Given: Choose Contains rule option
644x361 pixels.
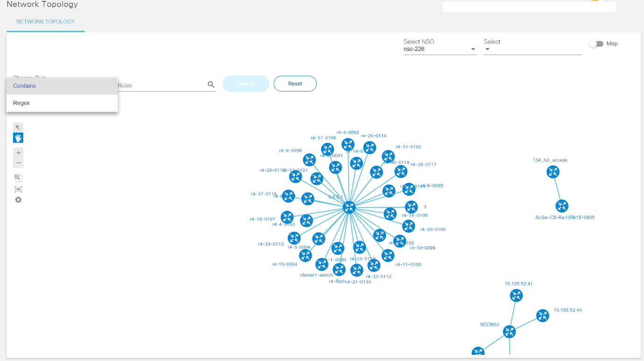Looking at the screenshot, I should tap(62, 86).
